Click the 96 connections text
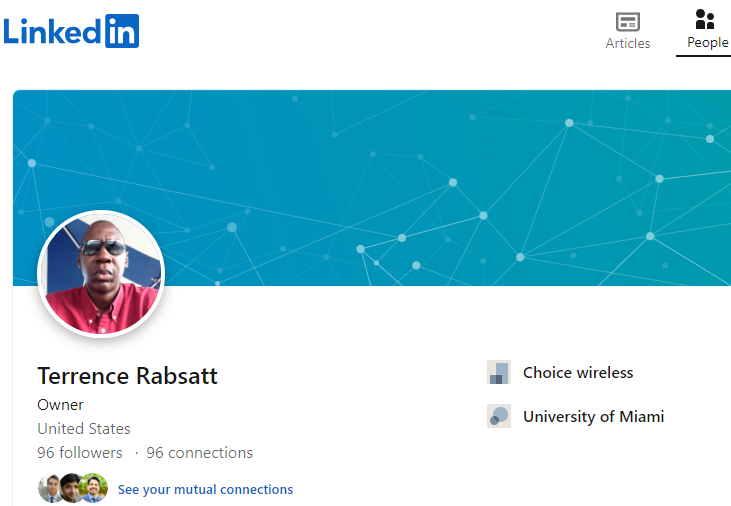 tap(200, 452)
